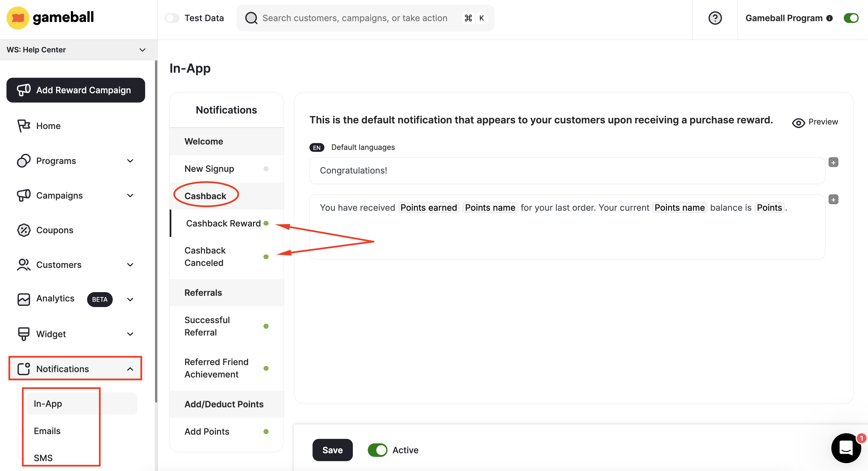
Task: Enable the Test Data toggle
Action: point(172,18)
